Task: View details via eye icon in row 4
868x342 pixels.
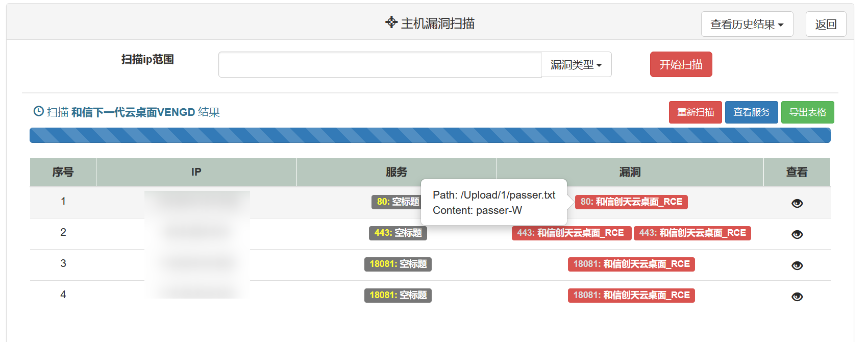Action: 797,297
